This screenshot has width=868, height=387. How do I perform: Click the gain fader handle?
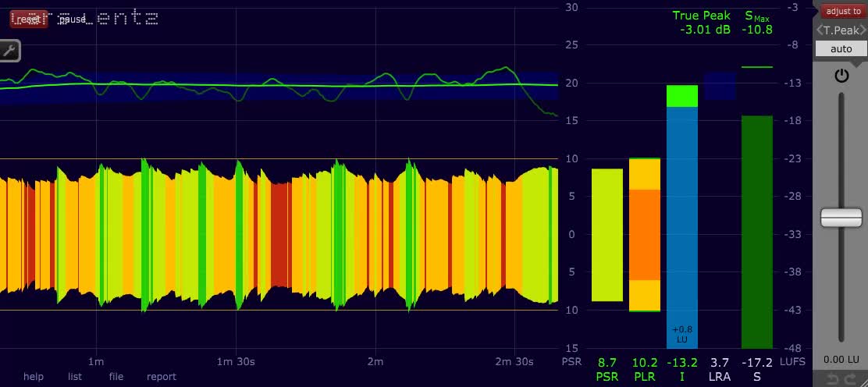coord(841,218)
